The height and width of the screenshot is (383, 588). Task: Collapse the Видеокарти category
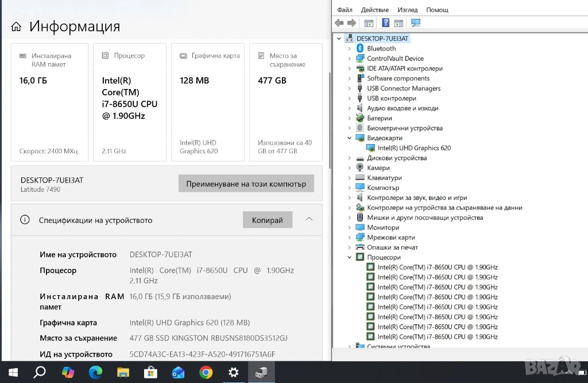coord(349,138)
